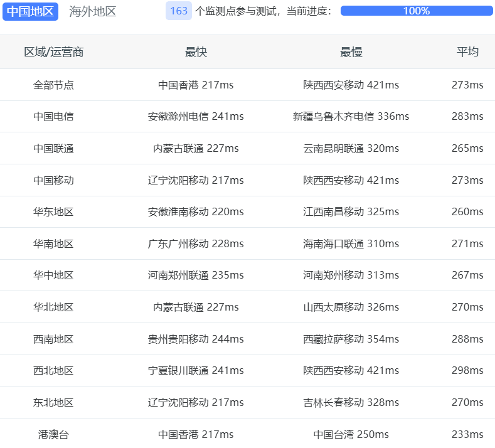This screenshot has height=448, width=495.
Task: Click 宁夏银川联通 241ms cell
Action: pyautogui.click(x=196, y=370)
